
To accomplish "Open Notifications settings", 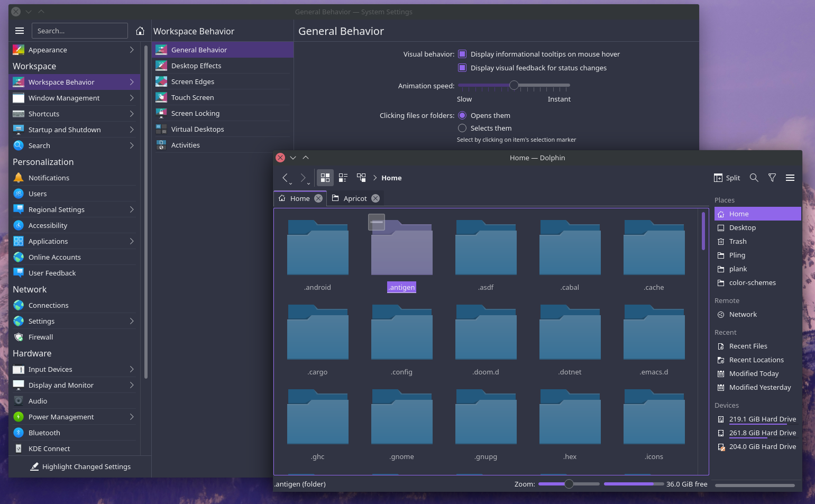I will (73, 178).
